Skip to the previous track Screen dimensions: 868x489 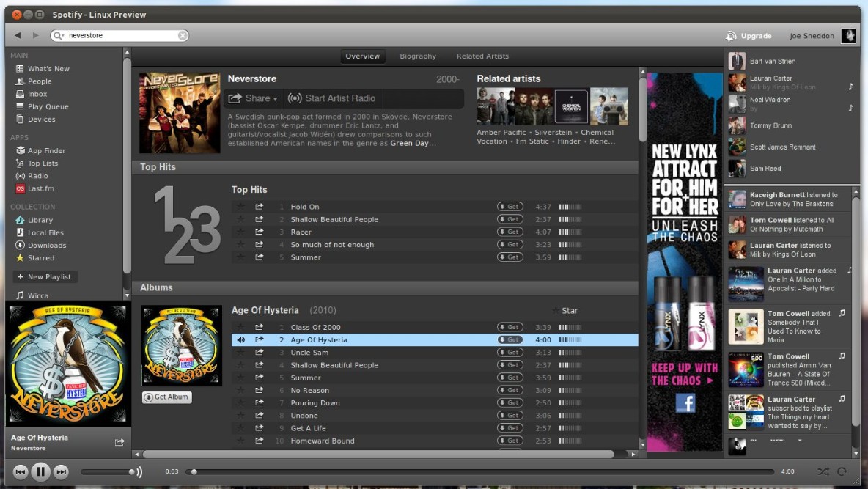21,472
